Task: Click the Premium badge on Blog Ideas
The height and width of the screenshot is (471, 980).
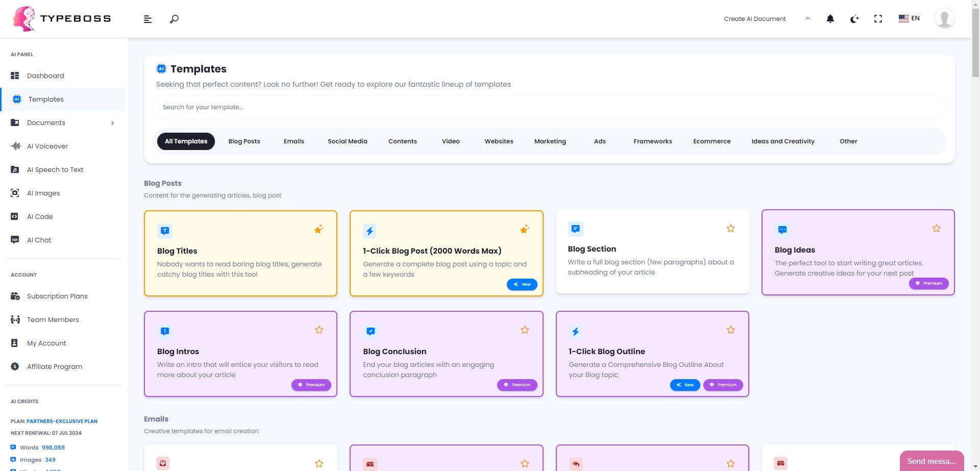Action: [928, 283]
